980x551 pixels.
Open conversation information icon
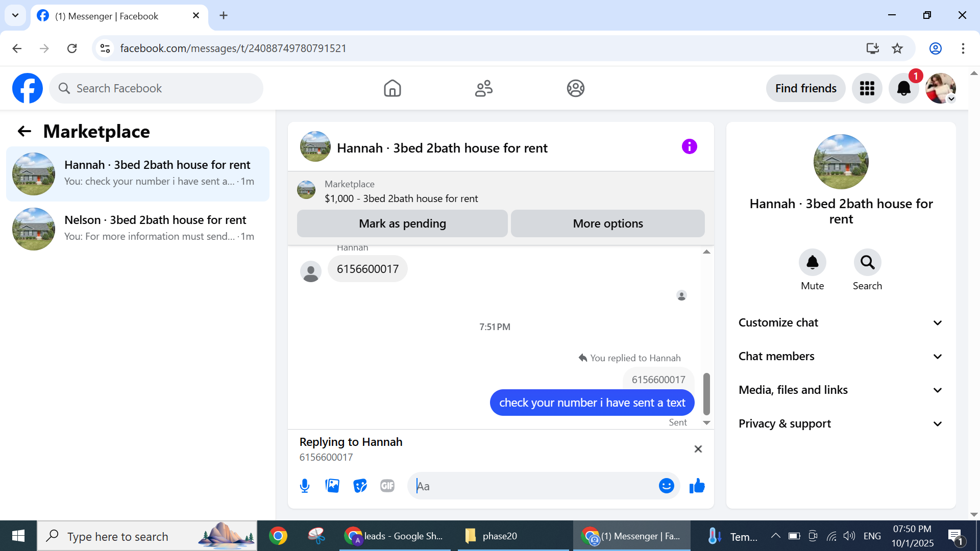coord(689,147)
